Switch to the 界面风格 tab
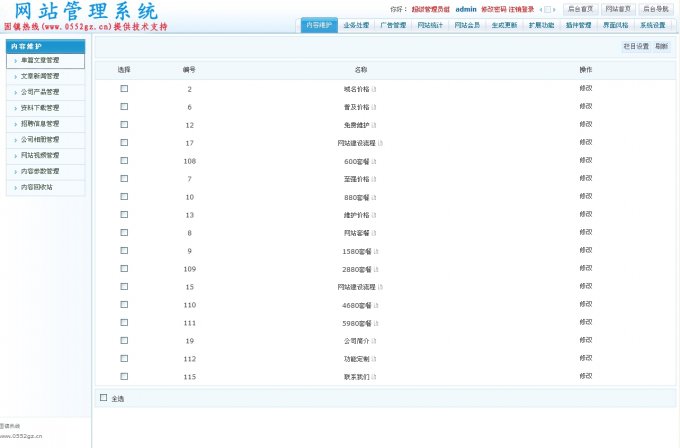 pyautogui.click(x=615, y=25)
